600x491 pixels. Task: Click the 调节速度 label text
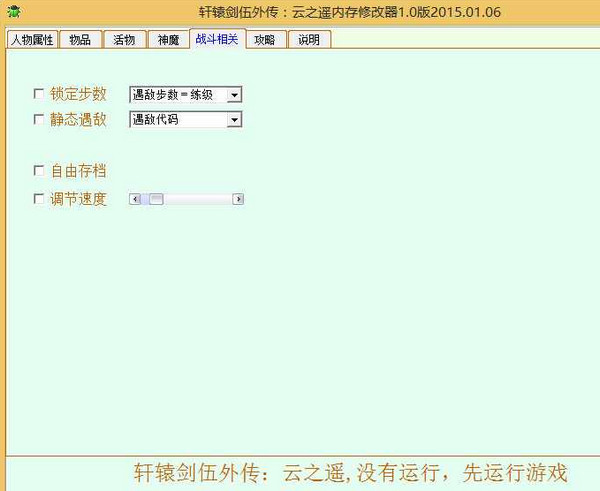point(78,199)
